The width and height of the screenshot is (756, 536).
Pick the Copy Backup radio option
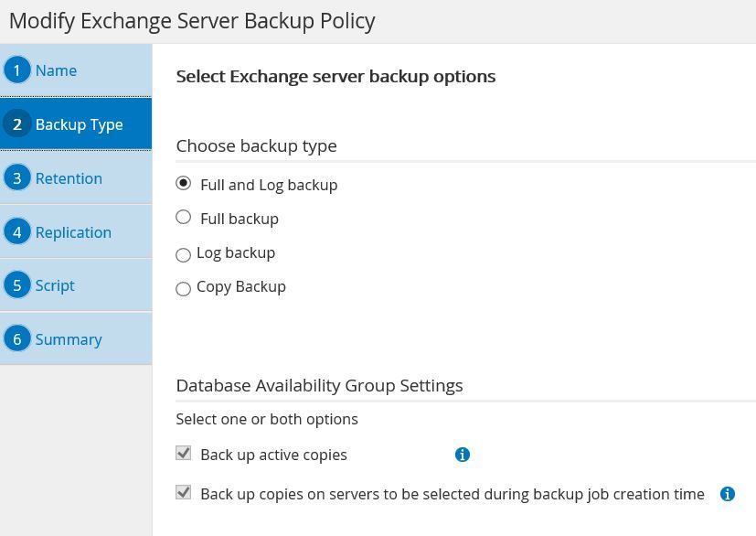184,289
